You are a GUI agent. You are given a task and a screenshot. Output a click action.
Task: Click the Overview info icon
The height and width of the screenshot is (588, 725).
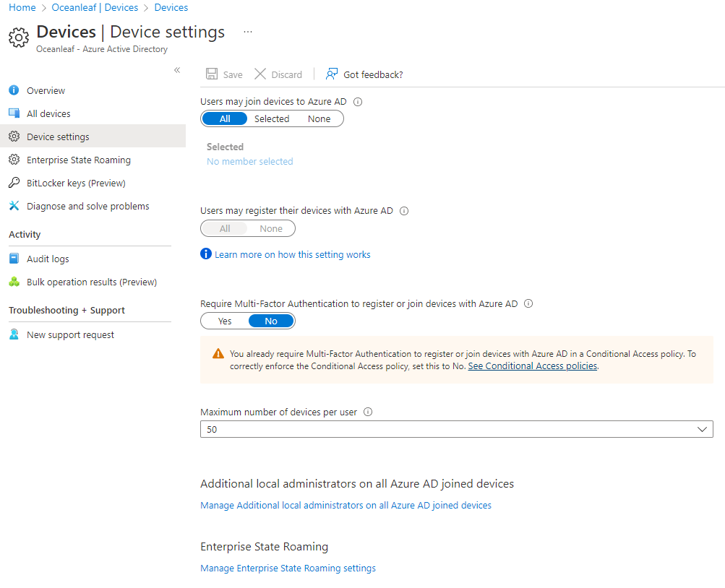[x=14, y=90]
